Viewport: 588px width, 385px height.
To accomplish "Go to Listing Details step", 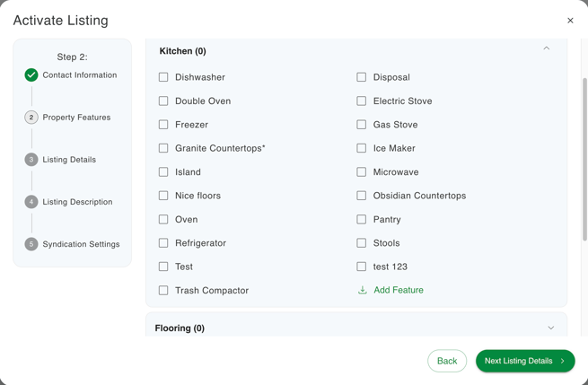I will click(x=69, y=160).
